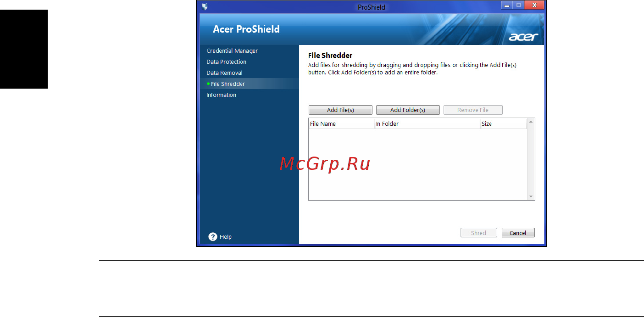Click the Remove File button

point(473,110)
